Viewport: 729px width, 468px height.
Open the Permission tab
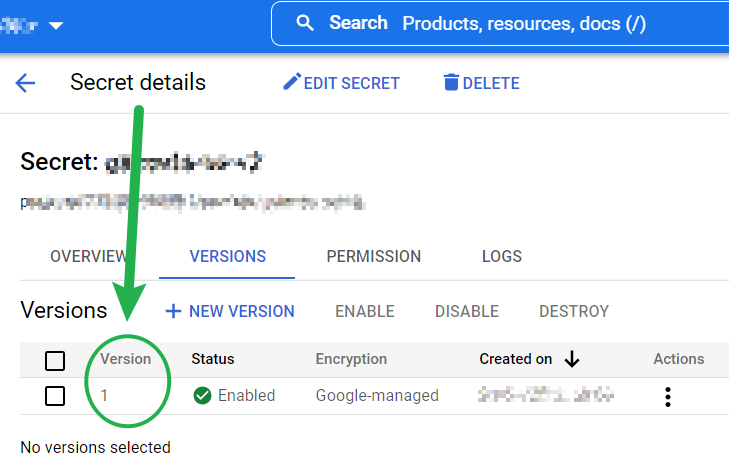coord(373,257)
